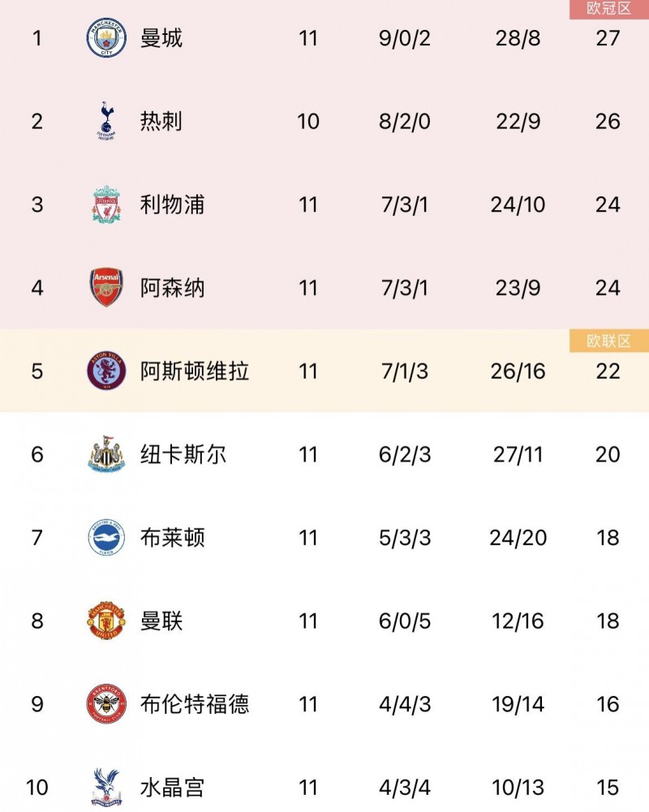Select 布莱顿's 18 points value
Image resolution: width=649 pixels, height=812 pixels.
click(608, 538)
